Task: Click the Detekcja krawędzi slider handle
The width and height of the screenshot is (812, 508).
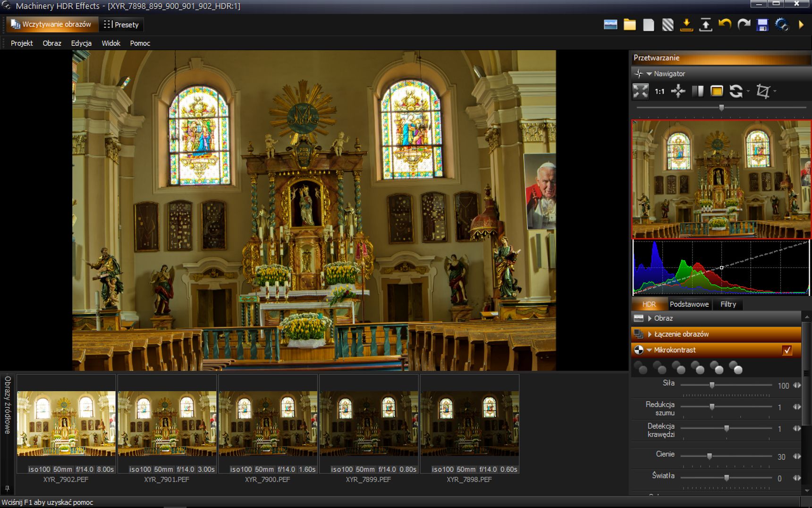Action: pos(727,429)
